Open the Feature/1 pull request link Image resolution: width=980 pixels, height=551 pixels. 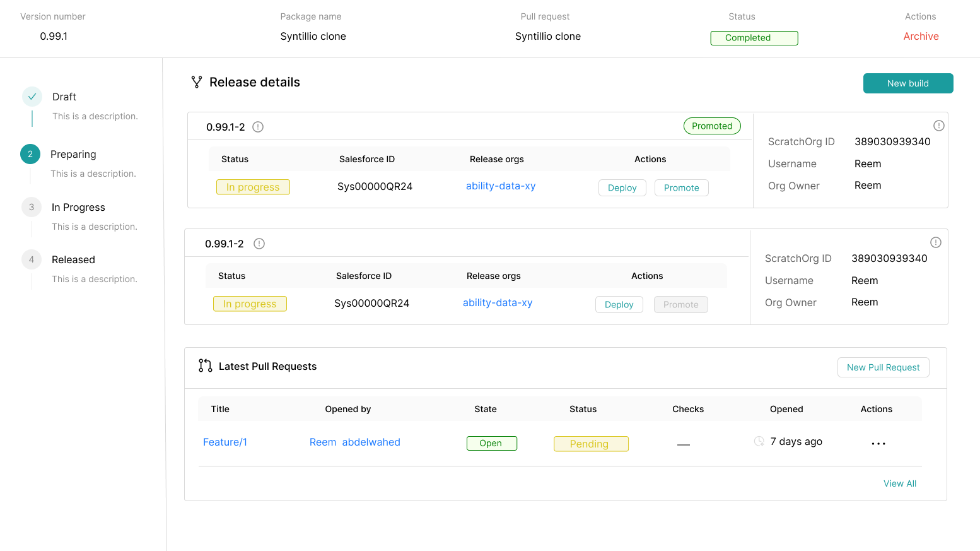click(225, 442)
